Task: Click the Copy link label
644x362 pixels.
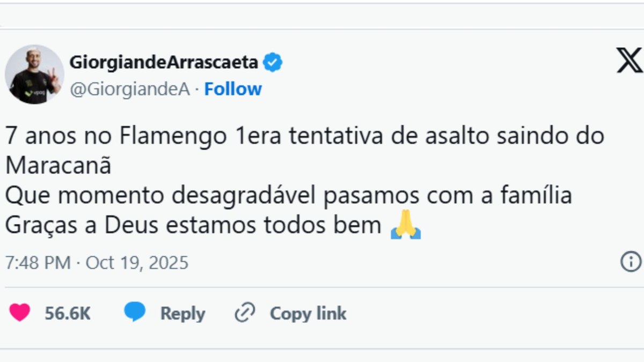Action: coord(308,314)
